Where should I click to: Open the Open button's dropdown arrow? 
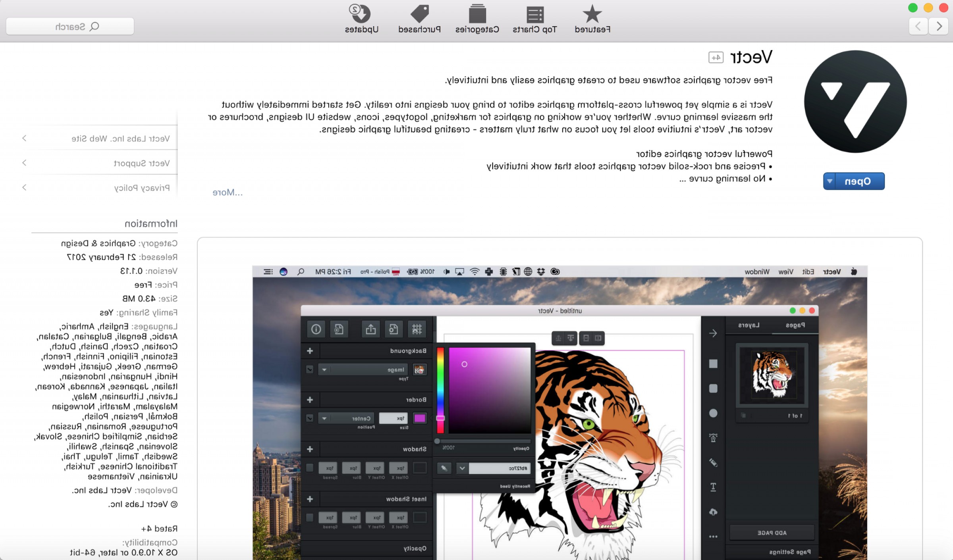coord(829,181)
